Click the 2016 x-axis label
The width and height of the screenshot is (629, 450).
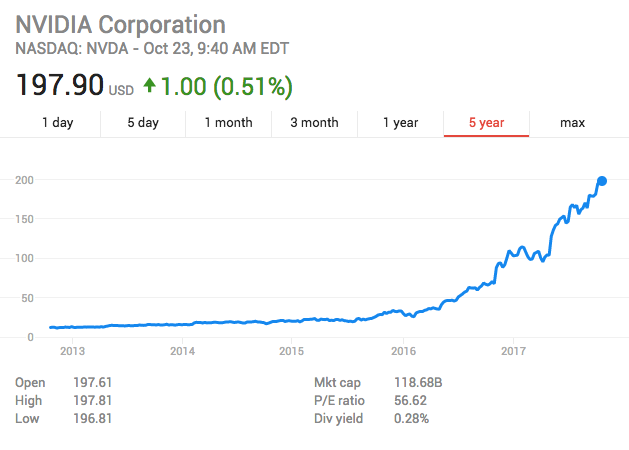402,350
